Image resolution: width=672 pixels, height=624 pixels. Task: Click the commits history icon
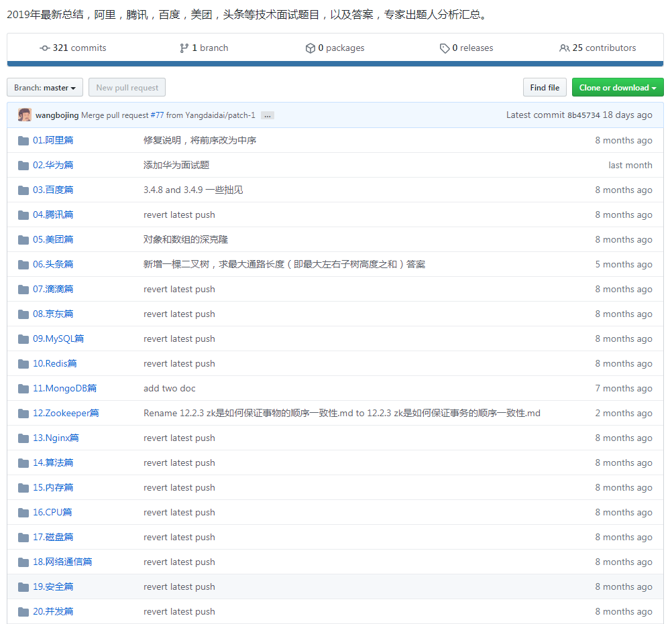(44, 48)
